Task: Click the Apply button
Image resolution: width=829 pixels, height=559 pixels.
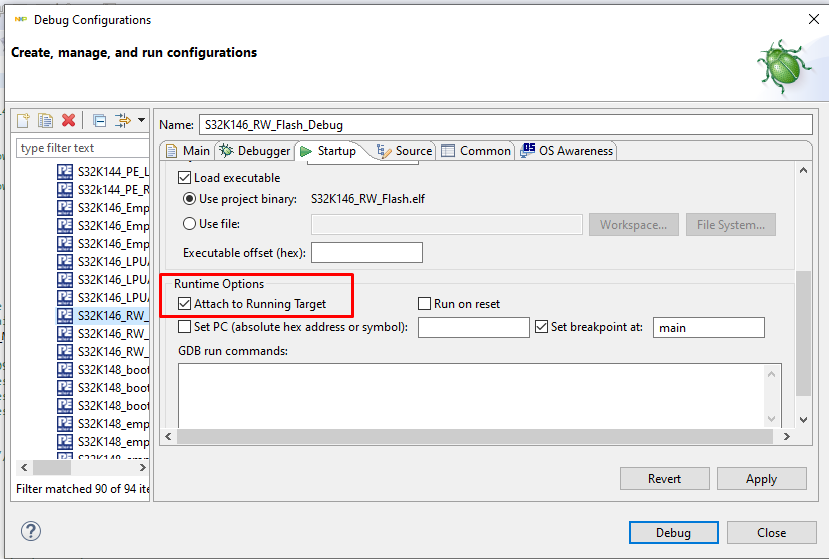Action: pos(761,479)
